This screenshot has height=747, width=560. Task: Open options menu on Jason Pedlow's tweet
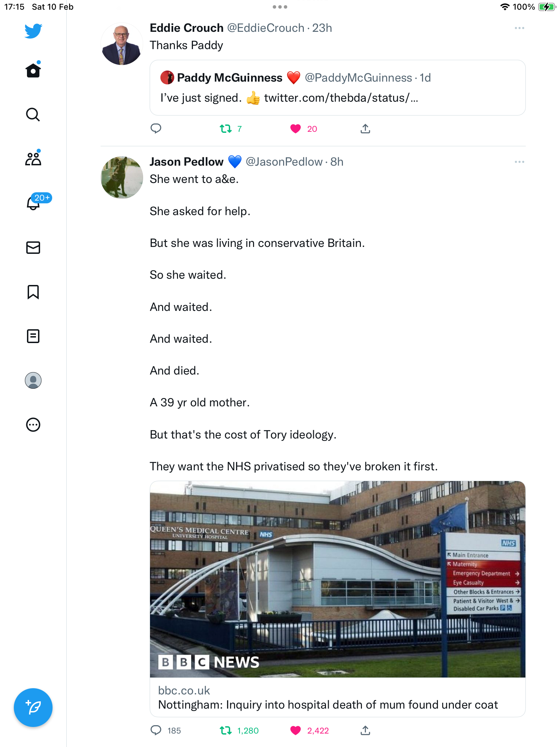(x=519, y=162)
